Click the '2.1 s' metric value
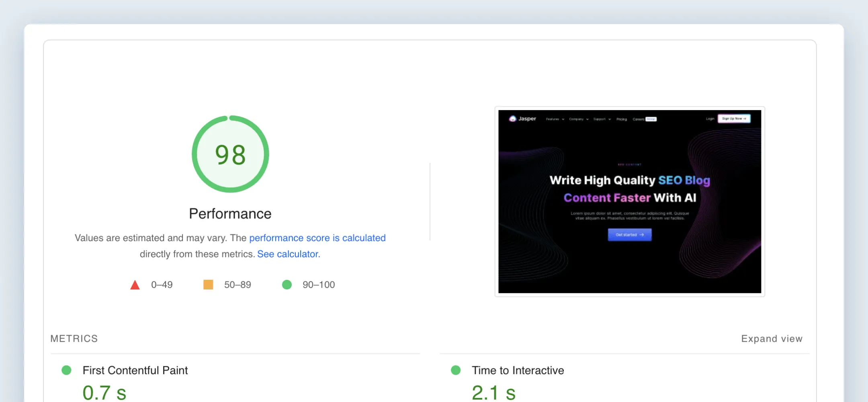868x402 pixels. tap(493, 392)
